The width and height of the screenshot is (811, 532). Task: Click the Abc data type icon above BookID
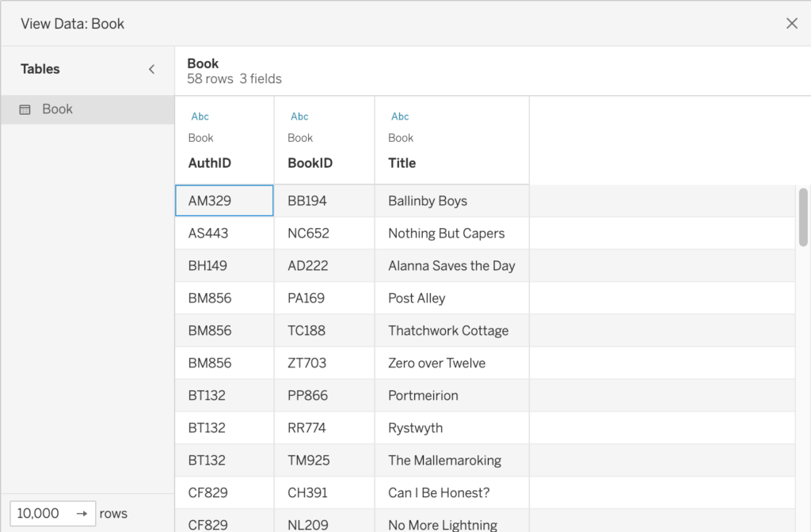pos(299,116)
